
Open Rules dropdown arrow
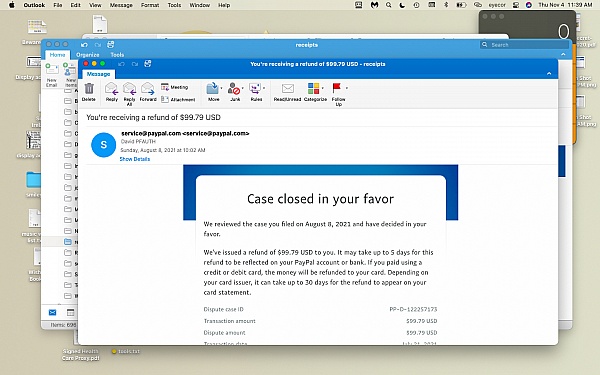point(263,88)
